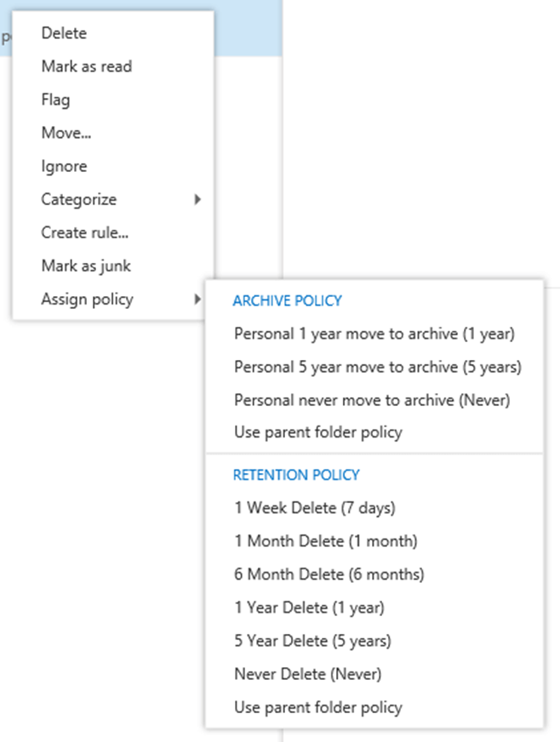Select Ignore in the context menu

(x=64, y=166)
